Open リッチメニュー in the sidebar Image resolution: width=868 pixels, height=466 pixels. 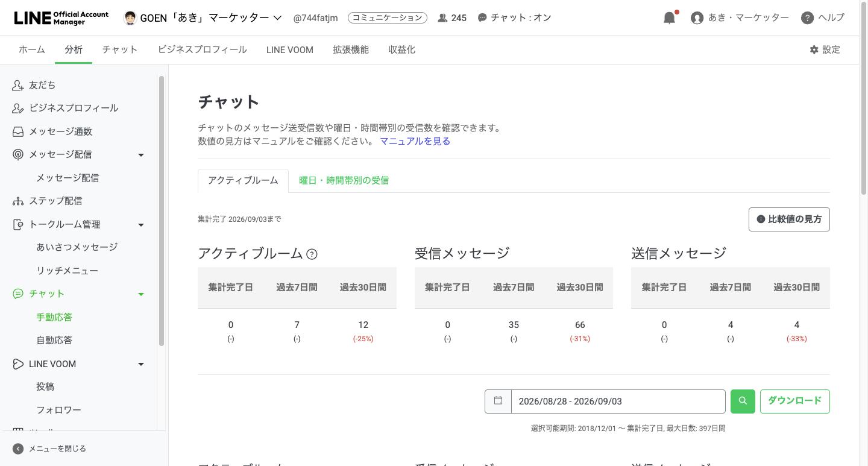[x=68, y=271]
